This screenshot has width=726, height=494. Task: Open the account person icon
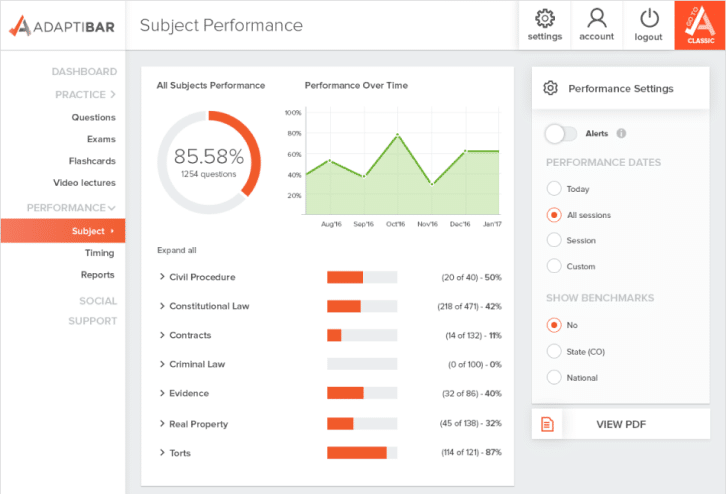(596, 19)
